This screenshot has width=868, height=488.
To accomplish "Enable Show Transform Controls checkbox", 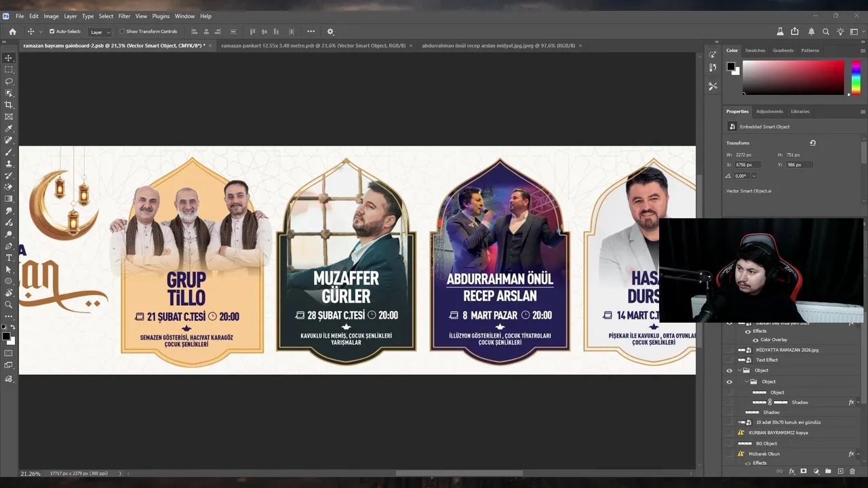I will pyautogui.click(x=122, y=31).
